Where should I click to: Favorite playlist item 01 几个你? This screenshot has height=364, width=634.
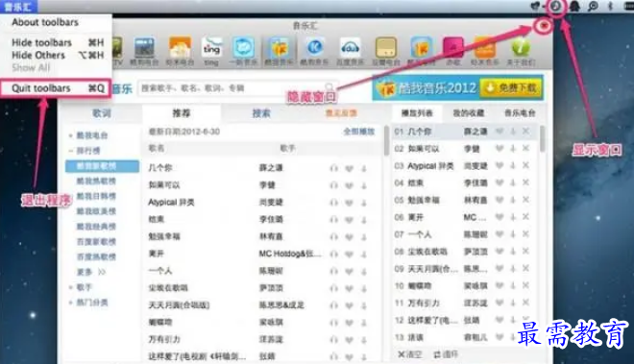coord(500,131)
